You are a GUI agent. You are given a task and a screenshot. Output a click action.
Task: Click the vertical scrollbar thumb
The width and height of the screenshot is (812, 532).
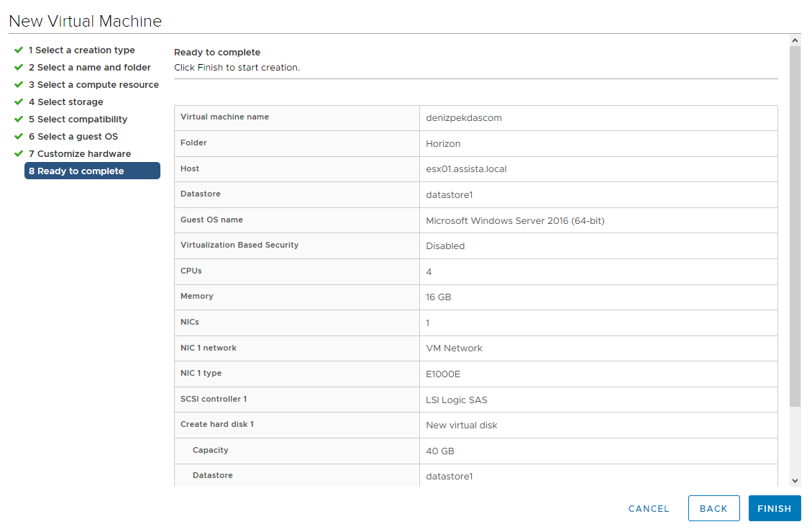(x=795, y=226)
